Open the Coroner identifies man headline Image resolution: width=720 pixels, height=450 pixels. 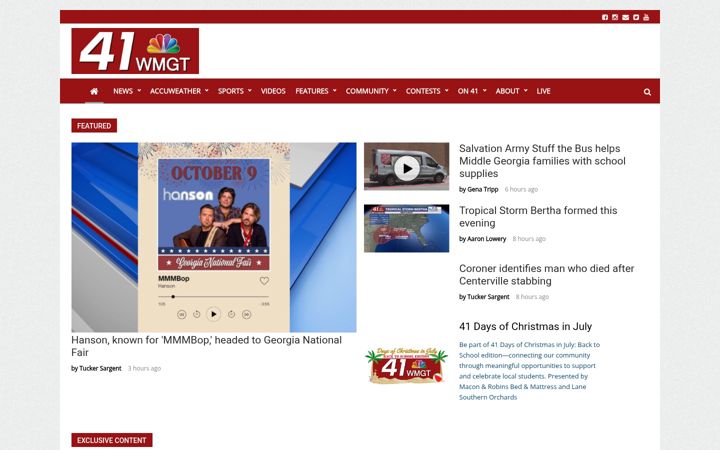546,275
